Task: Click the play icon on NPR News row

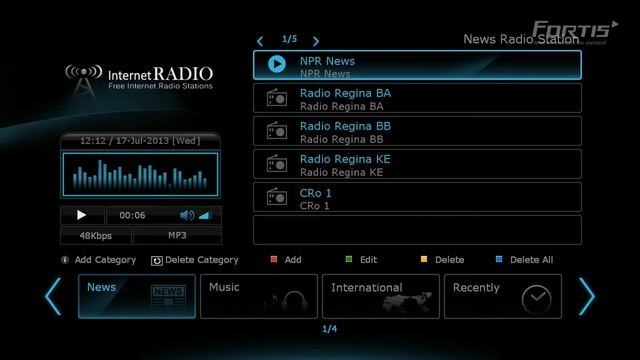Action: point(277,64)
